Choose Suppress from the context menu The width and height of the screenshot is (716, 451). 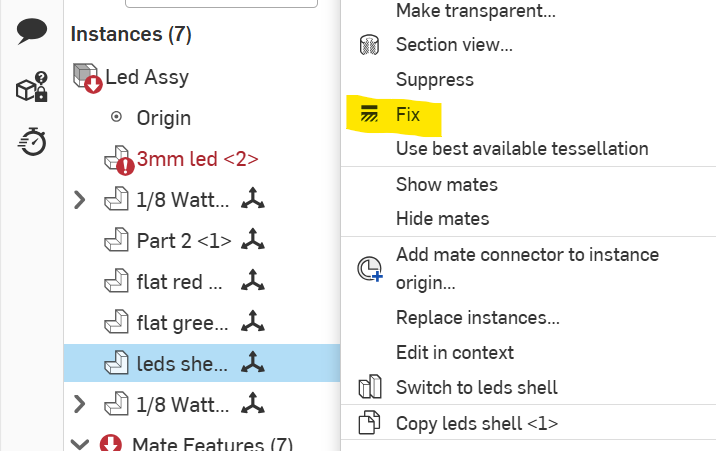[x=435, y=79]
